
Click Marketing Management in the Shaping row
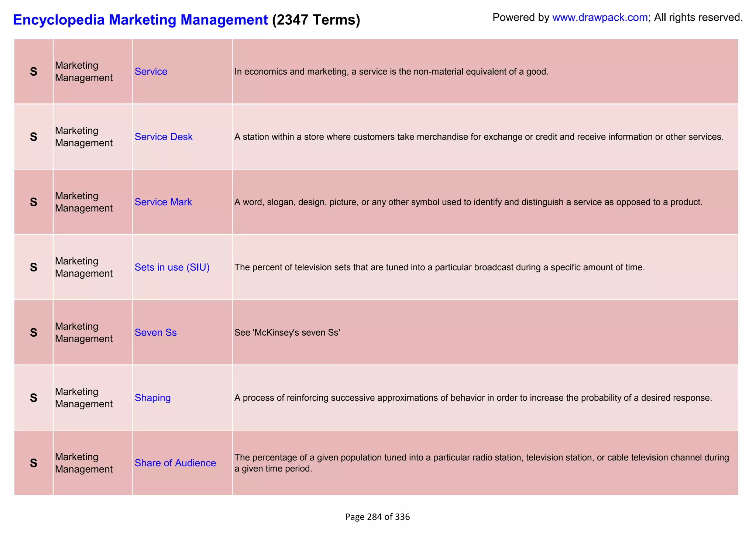[x=84, y=398]
